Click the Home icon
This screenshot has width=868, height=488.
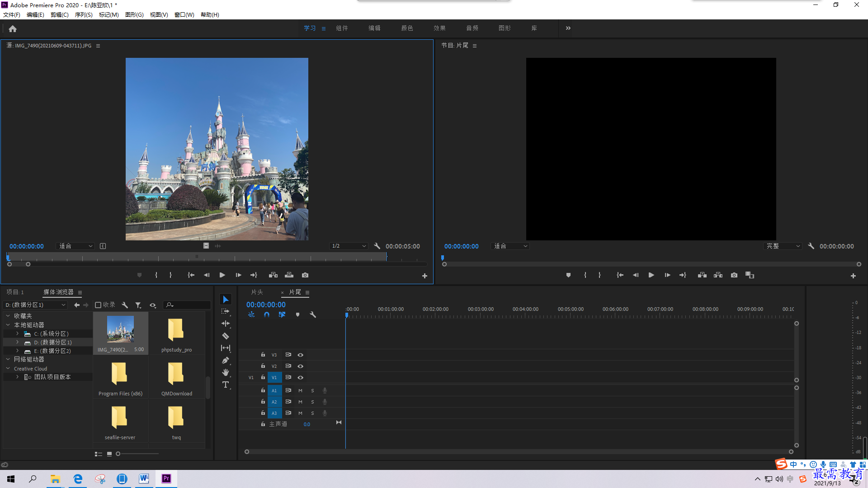pyautogui.click(x=13, y=28)
